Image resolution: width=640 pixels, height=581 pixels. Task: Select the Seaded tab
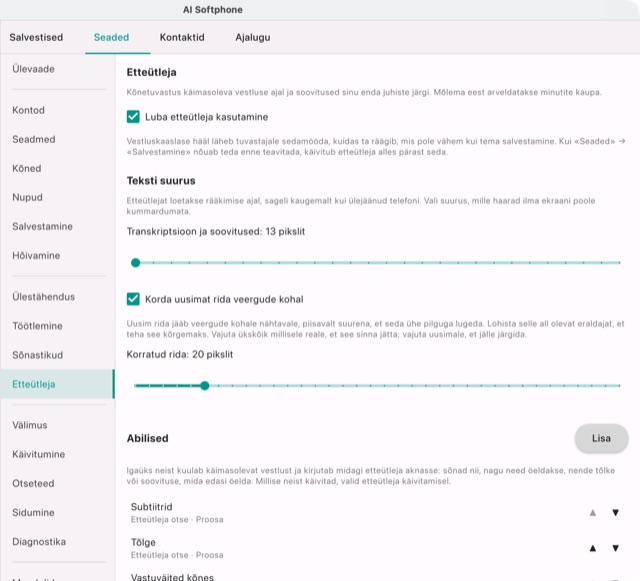tap(111, 37)
